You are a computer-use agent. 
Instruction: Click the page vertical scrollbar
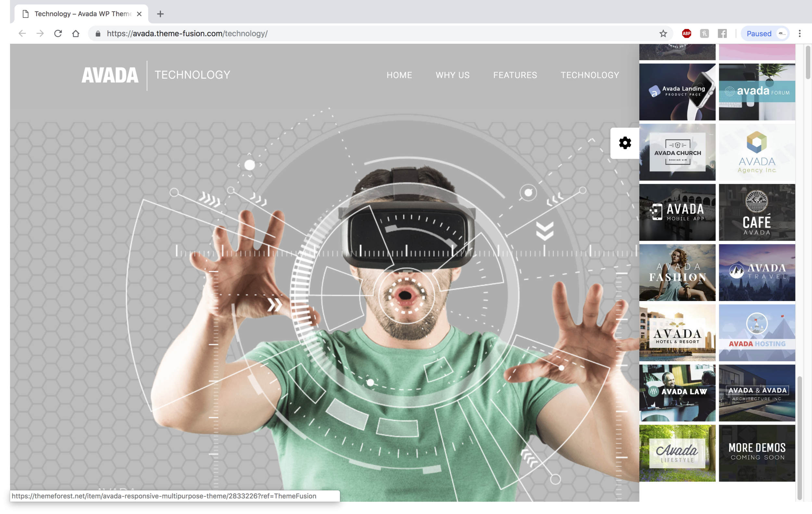click(808, 63)
